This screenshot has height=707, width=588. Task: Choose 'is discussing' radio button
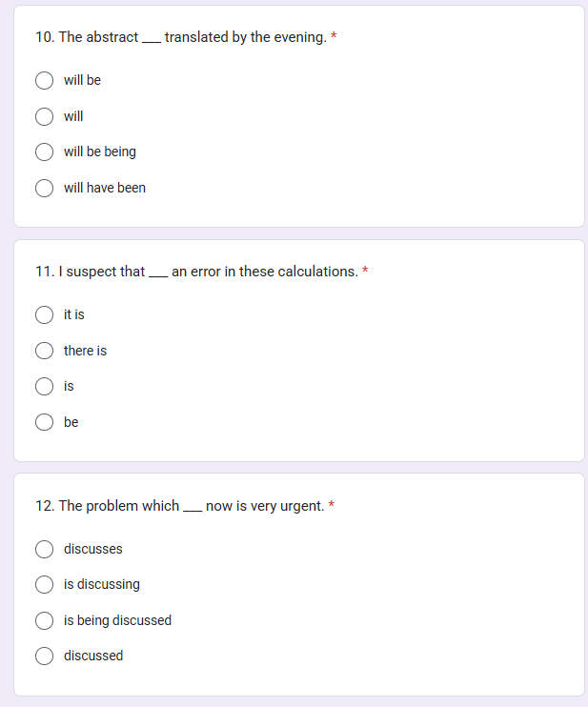point(44,584)
